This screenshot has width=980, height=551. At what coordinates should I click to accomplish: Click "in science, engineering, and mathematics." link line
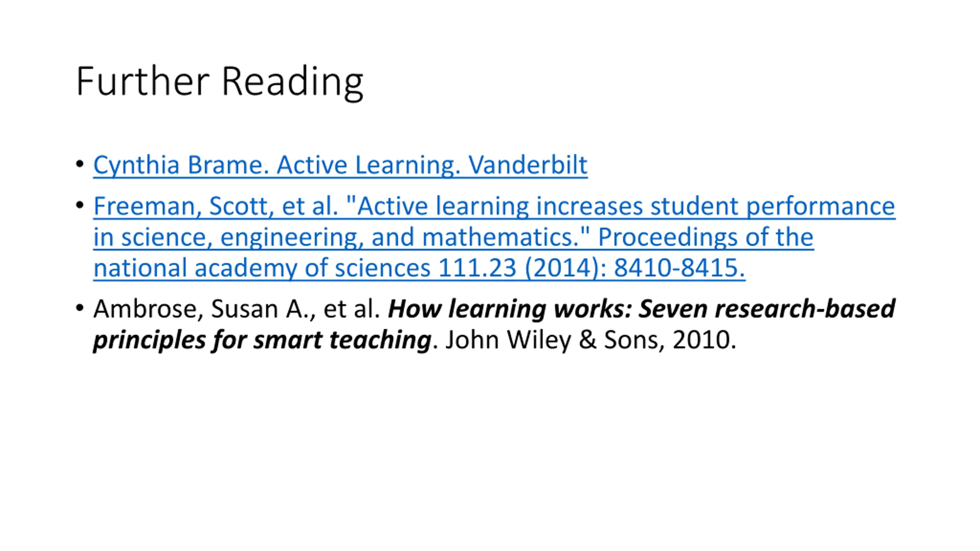click(x=341, y=237)
